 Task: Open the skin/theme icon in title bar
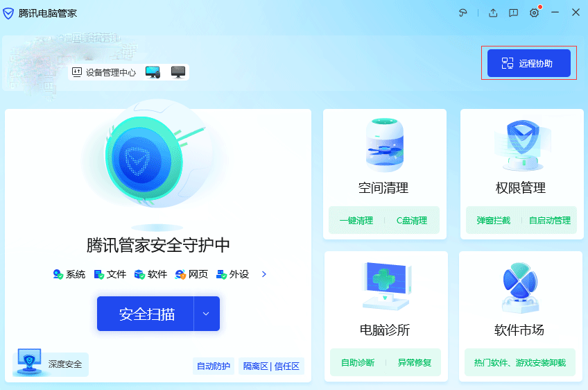point(463,13)
